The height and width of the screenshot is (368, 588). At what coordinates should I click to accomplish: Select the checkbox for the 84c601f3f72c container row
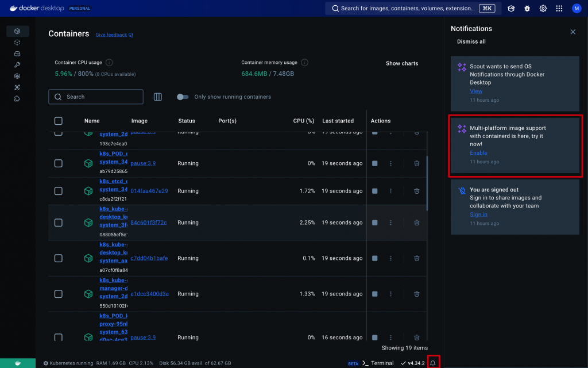(59, 223)
